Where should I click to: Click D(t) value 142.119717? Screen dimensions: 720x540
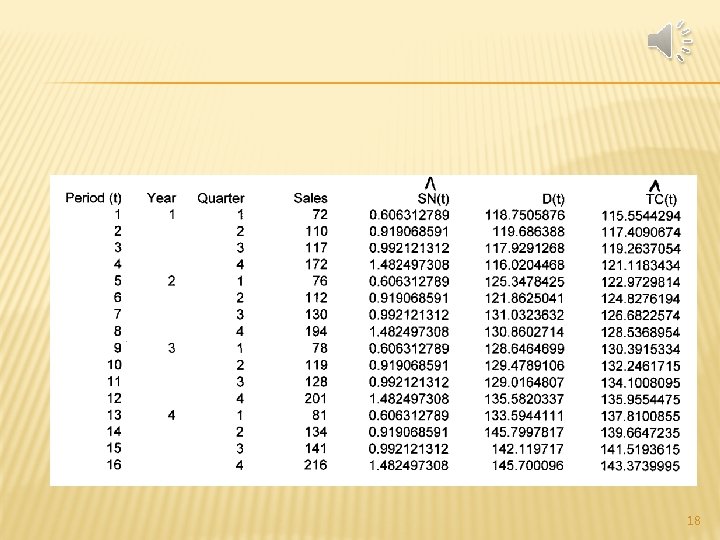[x=529, y=449]
